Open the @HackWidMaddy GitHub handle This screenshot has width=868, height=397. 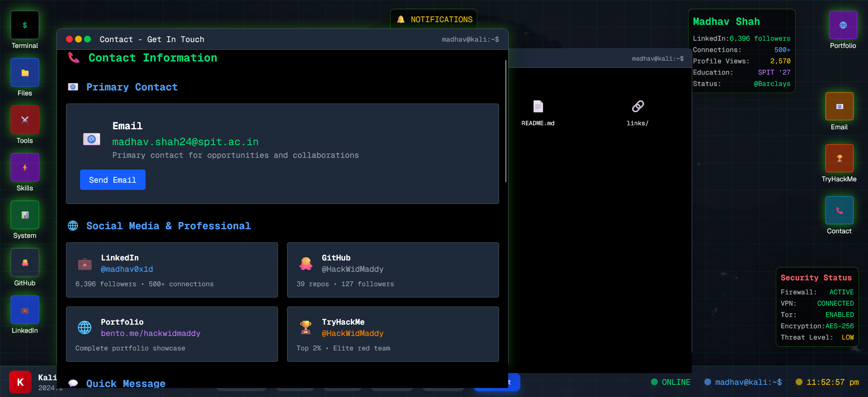[353, 269]
